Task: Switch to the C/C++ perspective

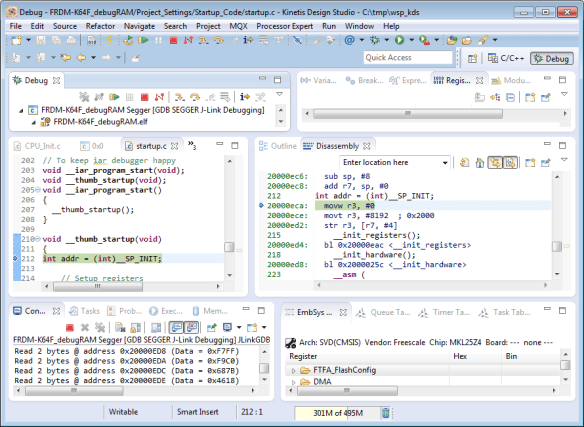Action: click(x=506, y=58)
